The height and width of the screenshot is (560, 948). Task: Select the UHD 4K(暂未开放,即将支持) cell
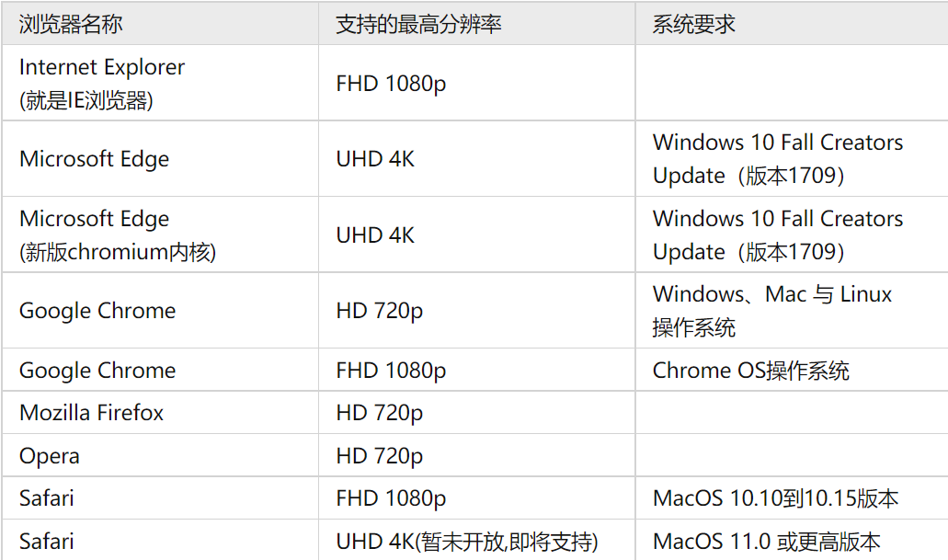[467, 542]
